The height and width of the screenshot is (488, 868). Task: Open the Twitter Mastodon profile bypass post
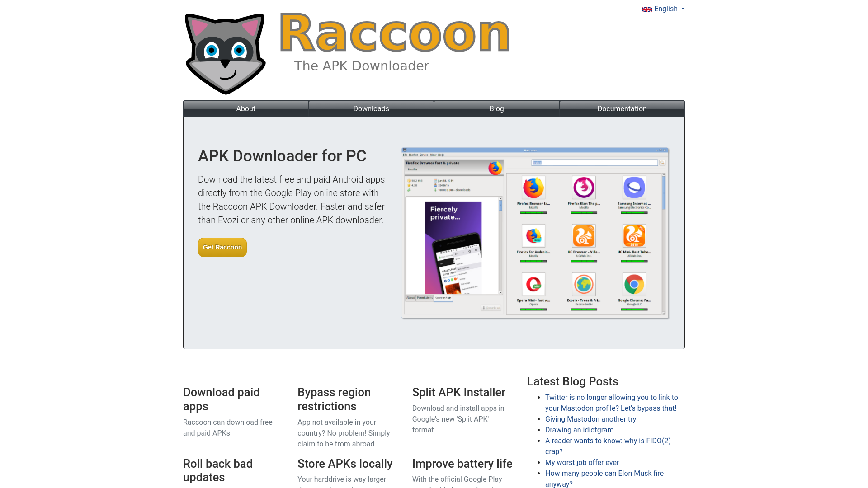[611, 403]
